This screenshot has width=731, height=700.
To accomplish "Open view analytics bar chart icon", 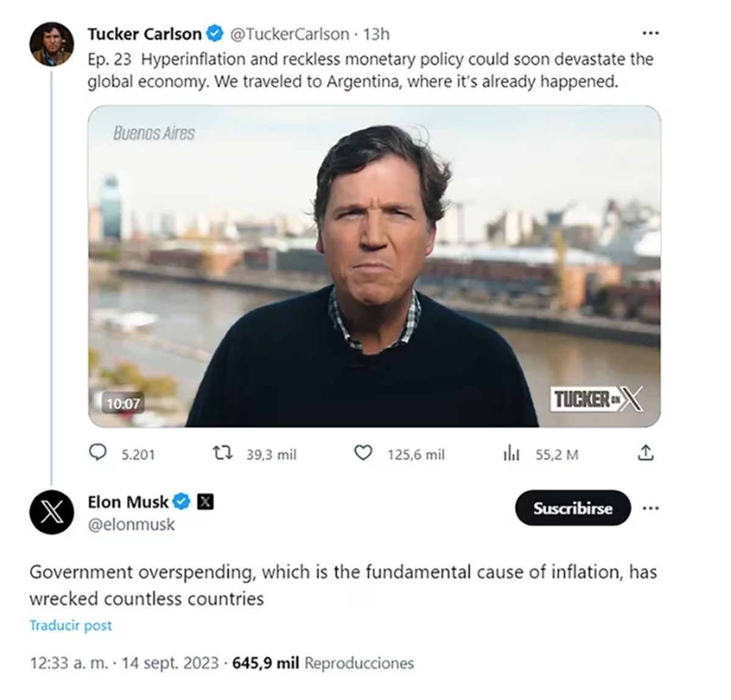I will [x=512, y=453].
